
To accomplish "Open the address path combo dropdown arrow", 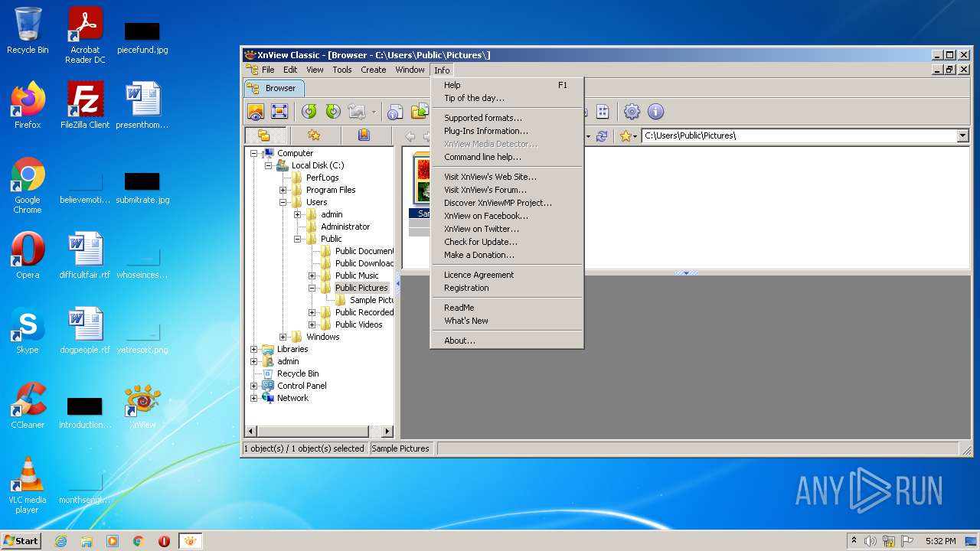I will [x=963, y=136].
